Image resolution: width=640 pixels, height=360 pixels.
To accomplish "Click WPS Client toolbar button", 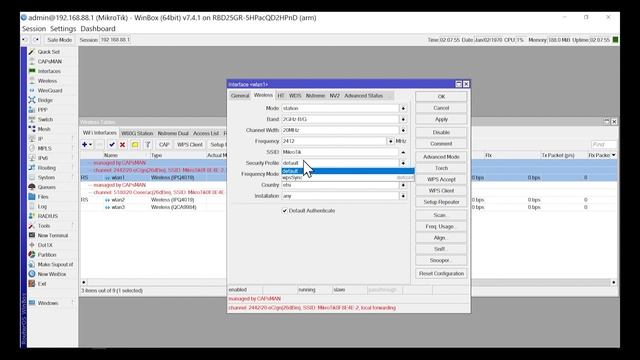I will click(190, 144).
